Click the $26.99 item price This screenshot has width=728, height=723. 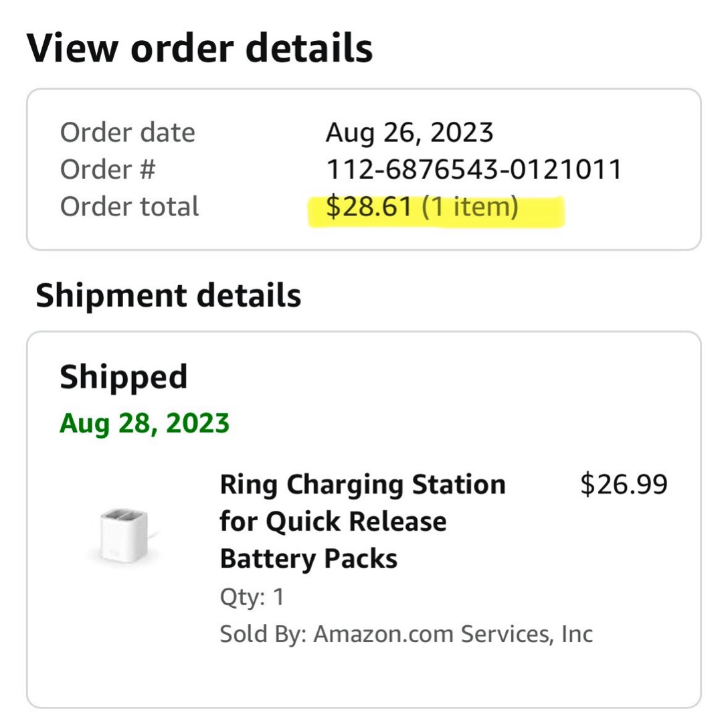(x=624, y=484)
